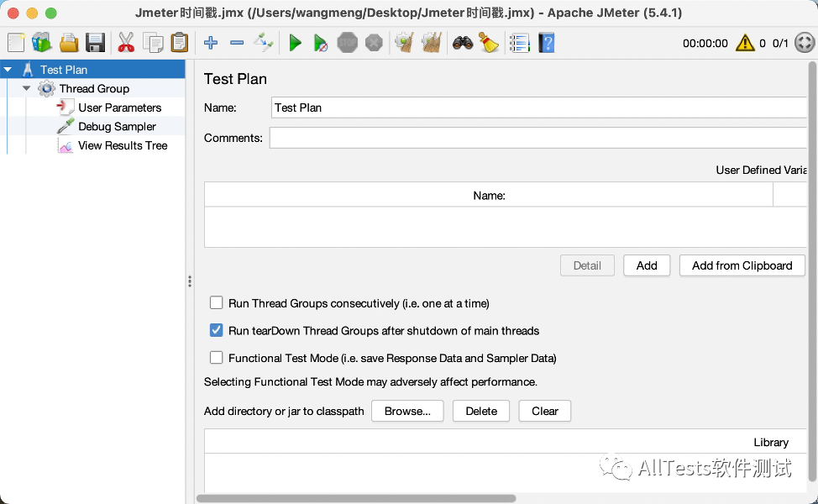
Task: Click the Collapse All minus icon
Action: coord(237,43)
